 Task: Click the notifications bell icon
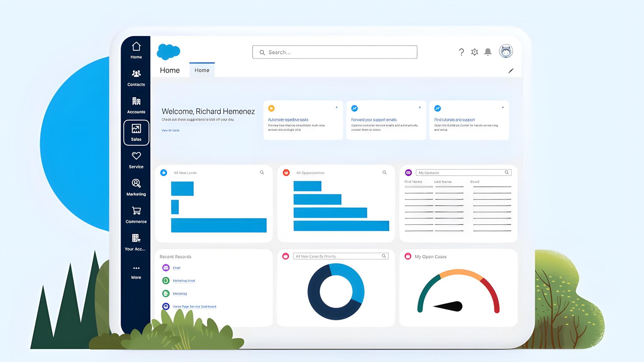tap(488, 52)
